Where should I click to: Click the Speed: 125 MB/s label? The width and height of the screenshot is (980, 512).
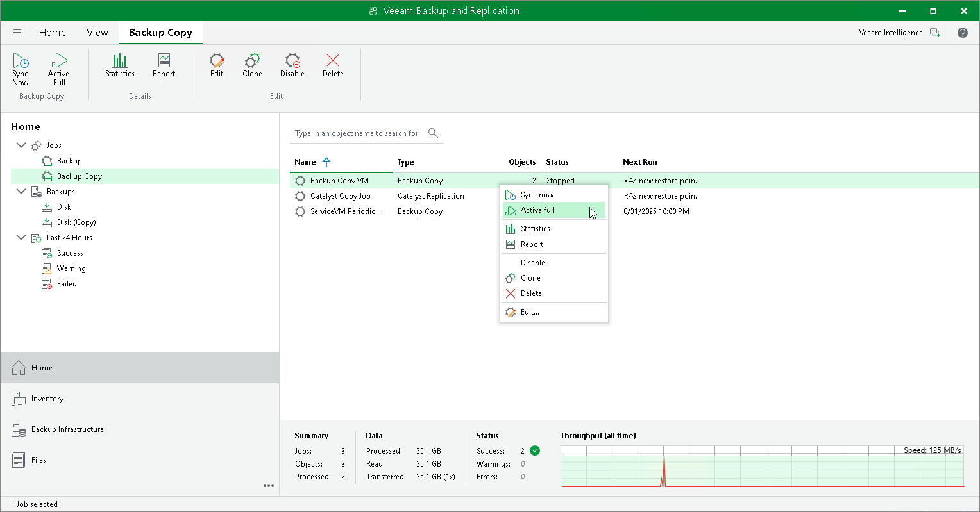(933, 450)
